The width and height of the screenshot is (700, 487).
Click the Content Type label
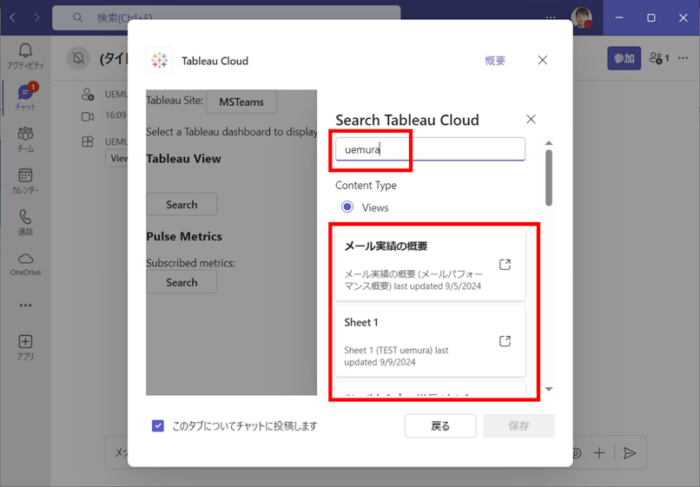tap(366, 185)
